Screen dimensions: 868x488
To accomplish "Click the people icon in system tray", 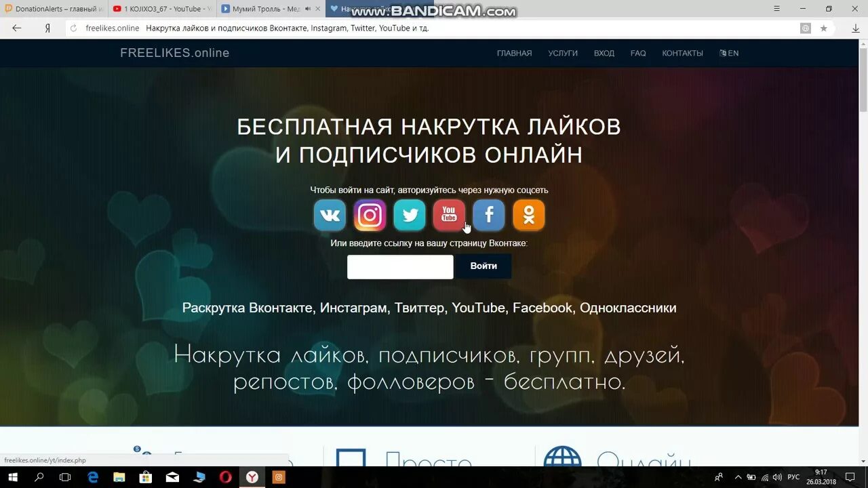I will 719,477.
